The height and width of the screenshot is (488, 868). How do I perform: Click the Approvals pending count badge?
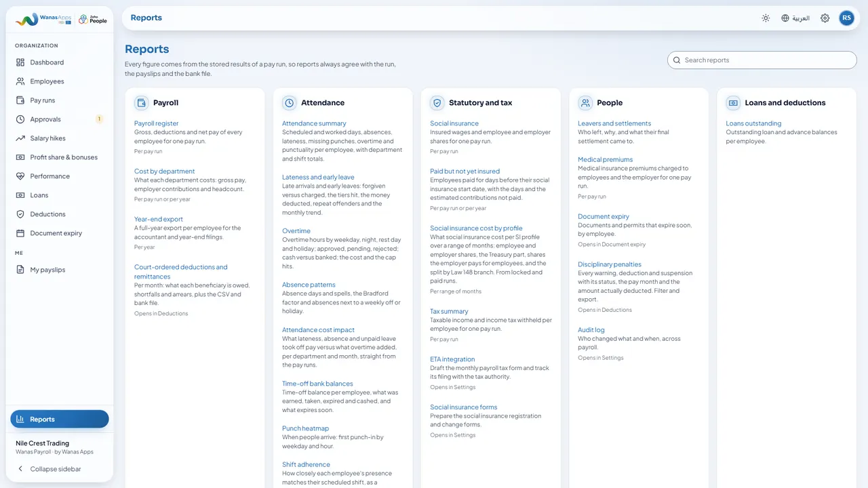[x=99, y=119]
